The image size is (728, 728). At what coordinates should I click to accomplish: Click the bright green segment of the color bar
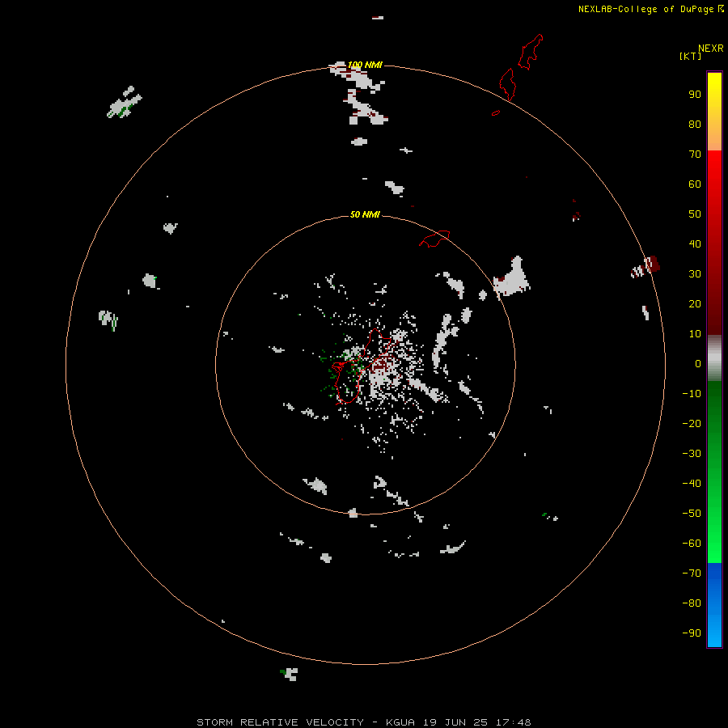[x=714, y=472]
